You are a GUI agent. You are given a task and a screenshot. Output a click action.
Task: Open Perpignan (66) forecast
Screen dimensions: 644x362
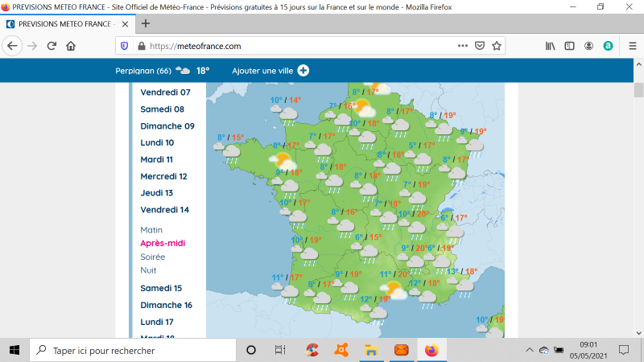pyautogui.click(x=163, y=71)
